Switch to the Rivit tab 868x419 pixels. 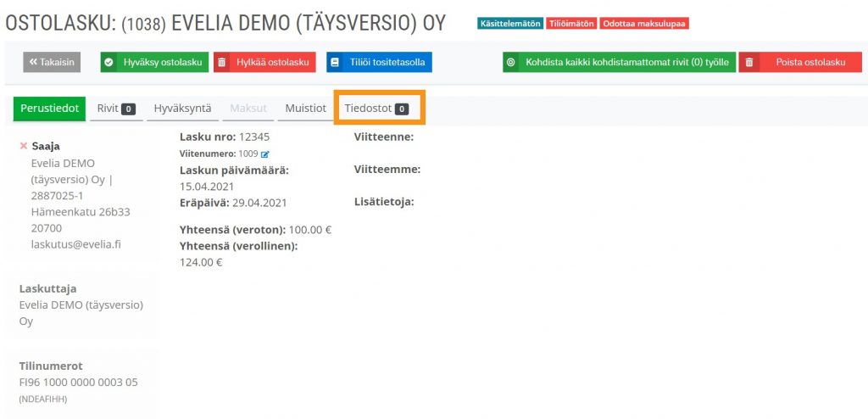[x=116, y=109]
